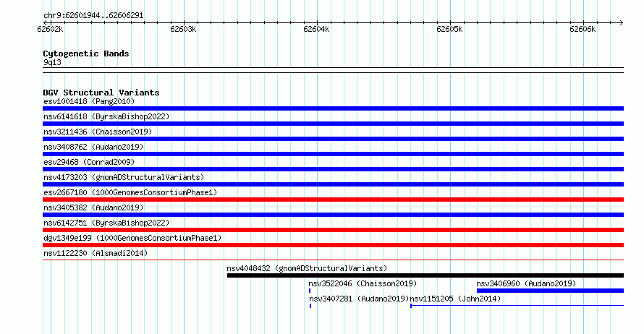Screen dimensions: 644x334
Task: Click the black bar for nsv4048432
Action: pyautogui.click(x=425, y=275)
